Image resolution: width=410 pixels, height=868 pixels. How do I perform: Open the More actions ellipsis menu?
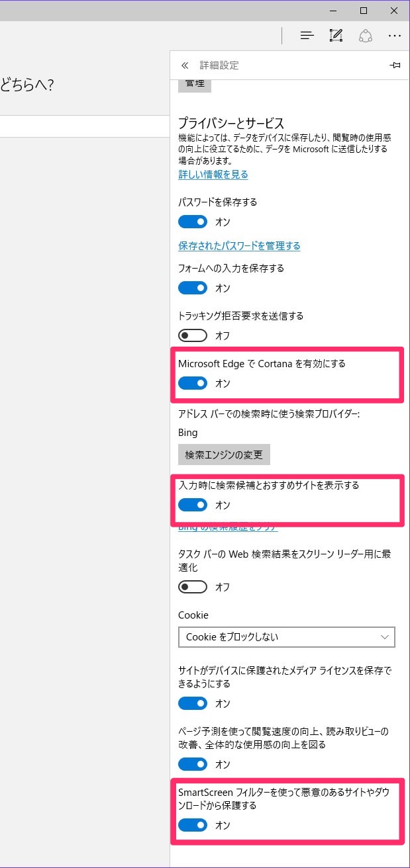point(395,36)
